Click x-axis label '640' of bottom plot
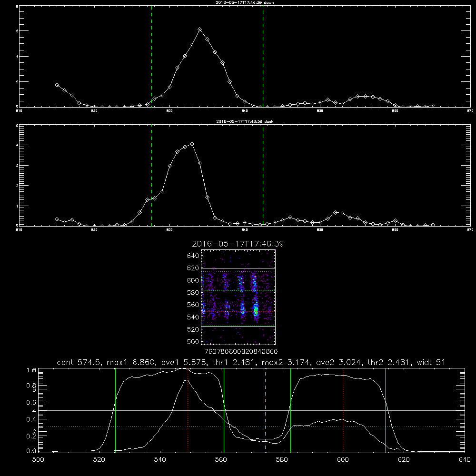The height and width of the screenshot is (476, 476). point(465,460)
